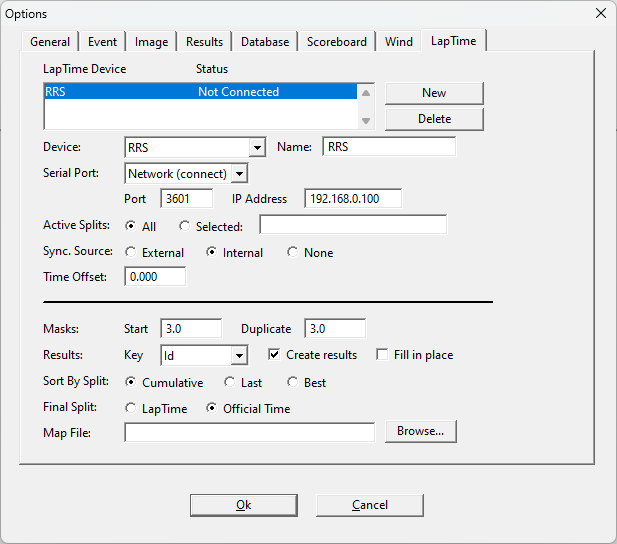The width and height of the screenshot is (617, 544).
Task: Edit the IP Address field
Action: [353, 198]
